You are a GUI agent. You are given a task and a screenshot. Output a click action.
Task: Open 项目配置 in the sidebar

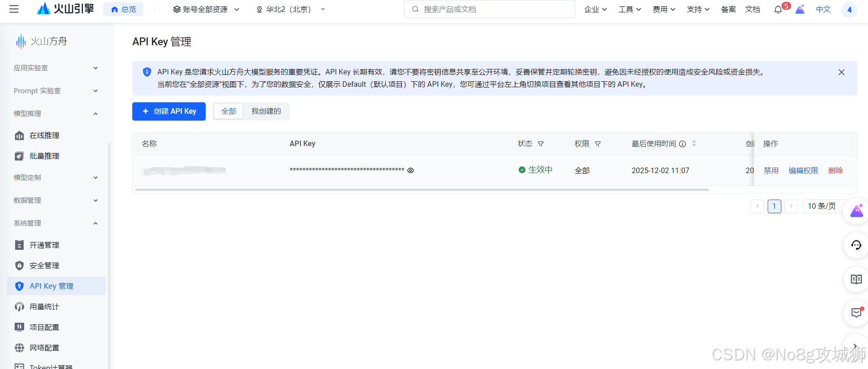(44, 327)
